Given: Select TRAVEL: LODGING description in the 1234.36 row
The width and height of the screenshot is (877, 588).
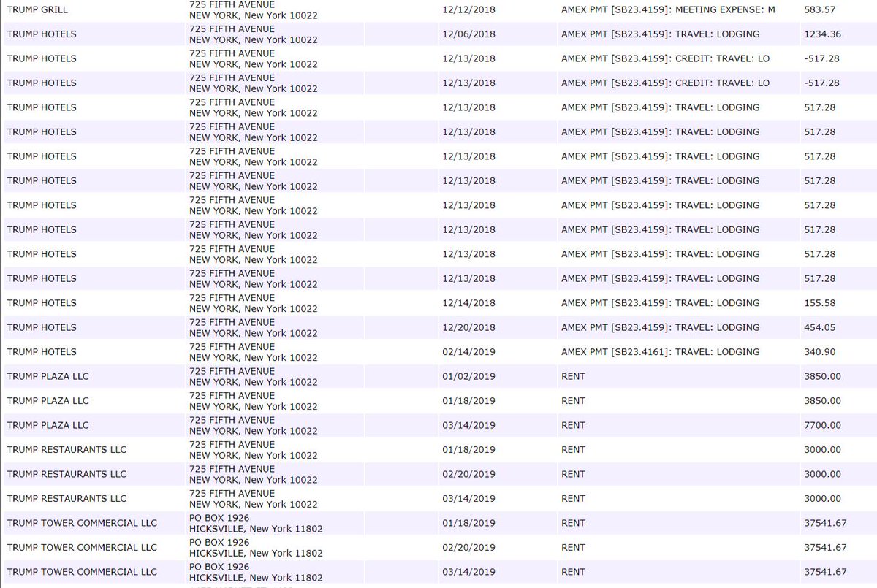Looking at the screenshot, I should (660, 34).
